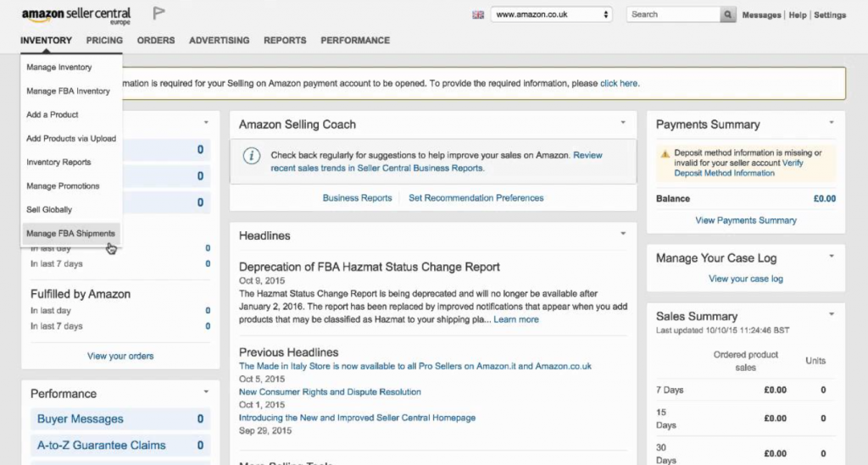The height and width of the screenshot is (465, 868).
Task: Click the 15 Days sales amount
Action: click(x=775, y=418)
